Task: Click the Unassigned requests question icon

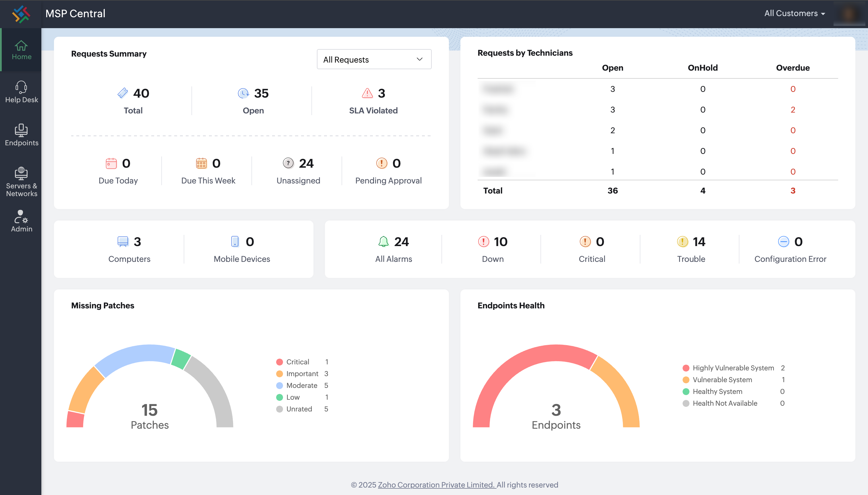Action: 288,163
